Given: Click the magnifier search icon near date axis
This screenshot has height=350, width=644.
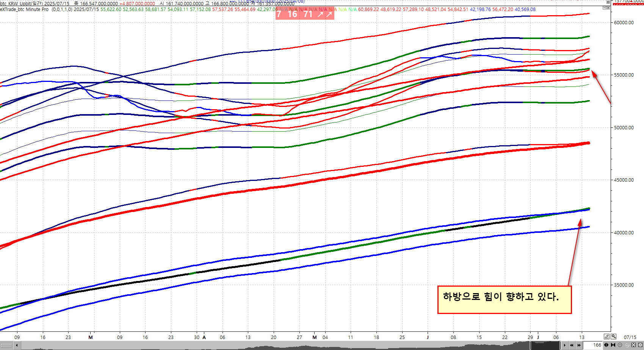Looking at the screenshot, I should [613, 337].
